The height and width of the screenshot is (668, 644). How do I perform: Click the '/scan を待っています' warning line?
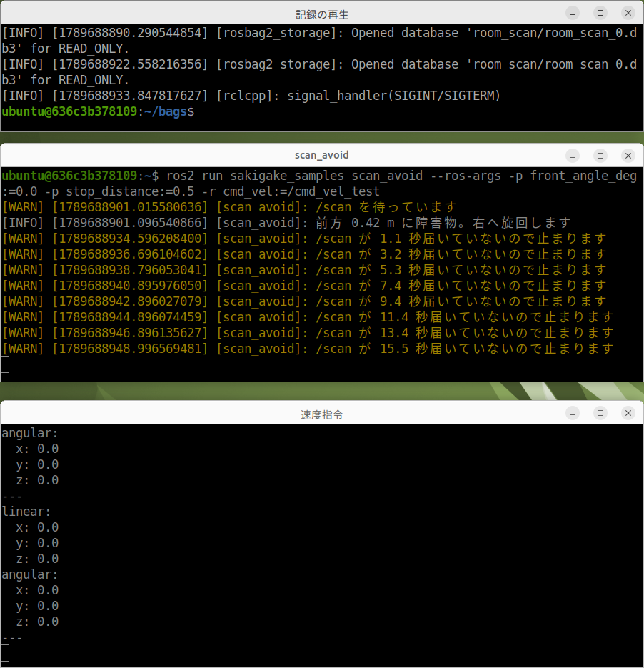coord(229,207)
